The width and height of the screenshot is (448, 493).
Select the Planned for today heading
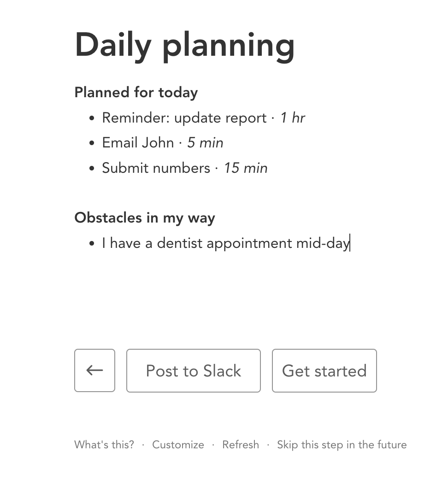(x=136, y=92)
